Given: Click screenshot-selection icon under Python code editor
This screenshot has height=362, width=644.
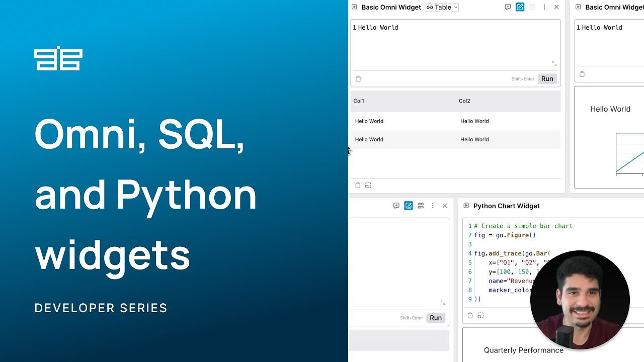Looking at the screenshot, I should pyautogui.click(x=480, y=315).
